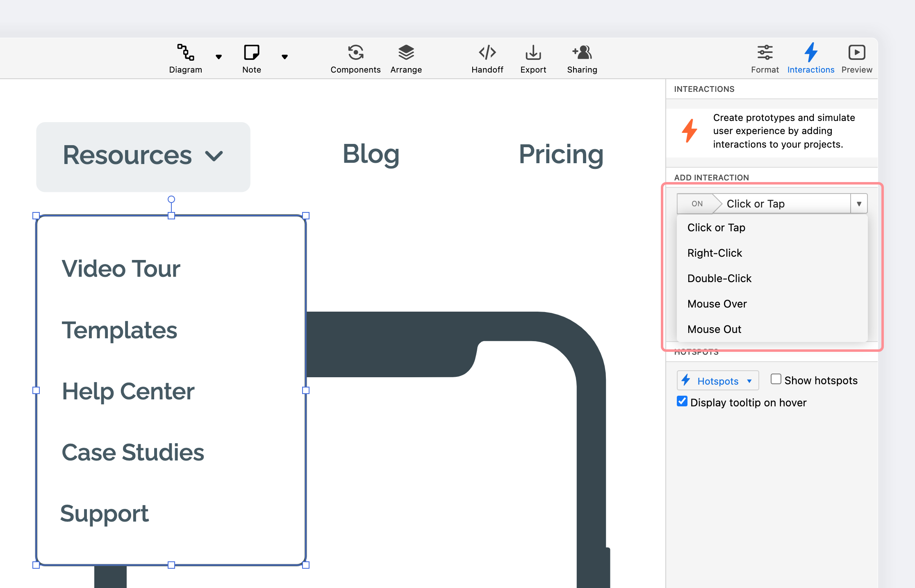Collapse the Click or Tap trigger dropdown
This screenshot has height=588, width=915.
click(x=859, y=204)
